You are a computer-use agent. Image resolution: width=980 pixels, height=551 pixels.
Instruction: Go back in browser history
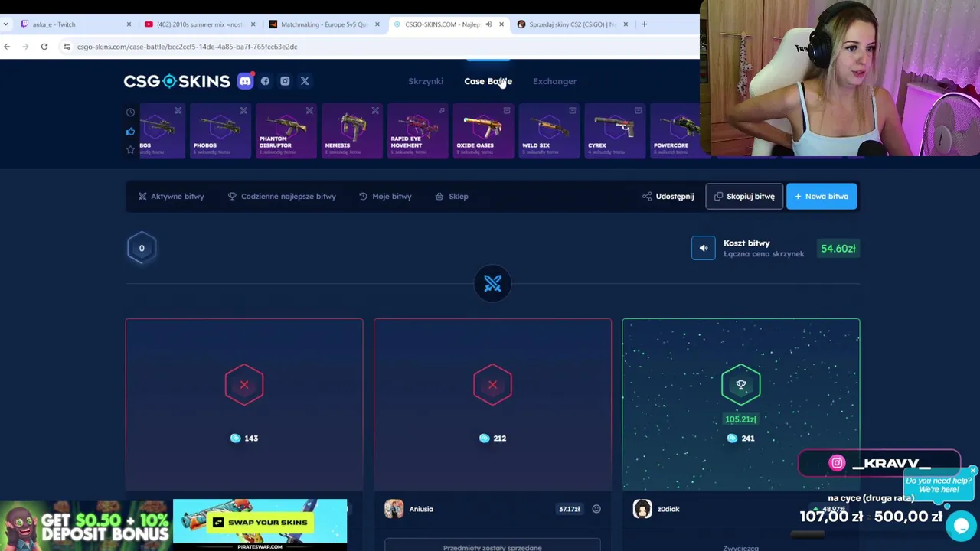coord(7,47)
